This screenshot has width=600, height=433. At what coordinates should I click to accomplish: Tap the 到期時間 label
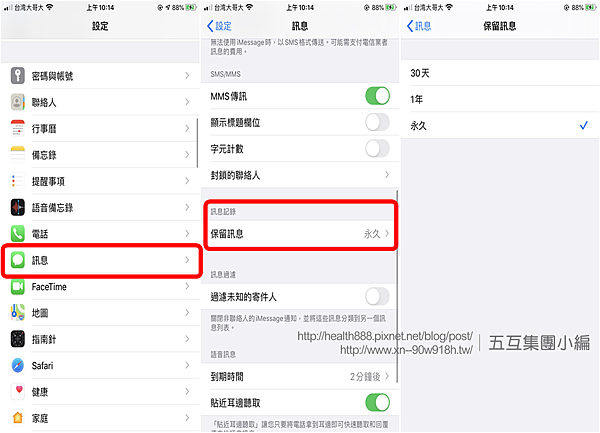tap(227, 377)
